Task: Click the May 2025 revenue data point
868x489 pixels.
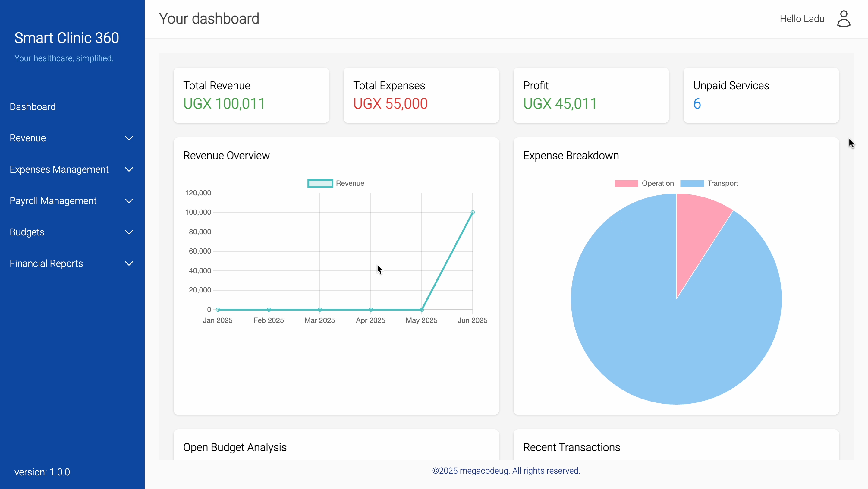Action: (422, 309)
